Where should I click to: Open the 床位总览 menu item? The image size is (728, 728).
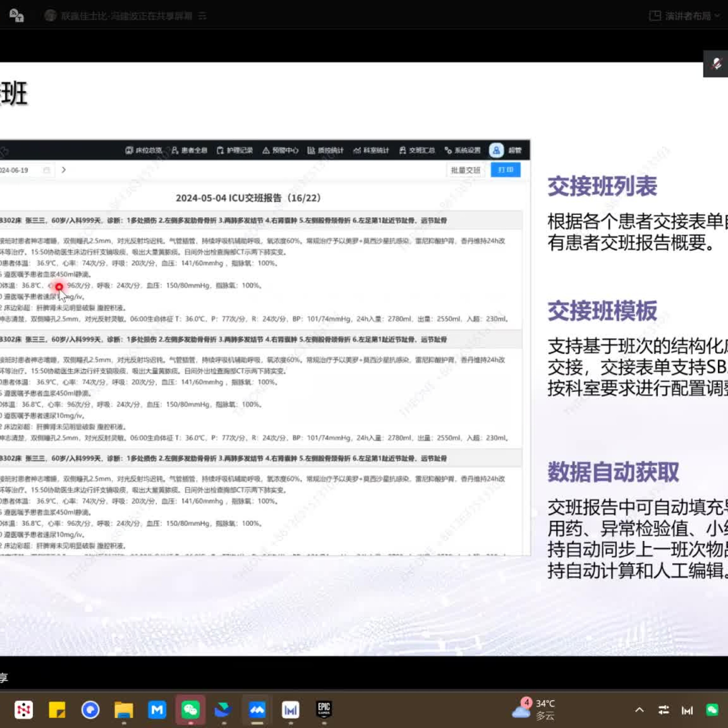pos(144,150)
